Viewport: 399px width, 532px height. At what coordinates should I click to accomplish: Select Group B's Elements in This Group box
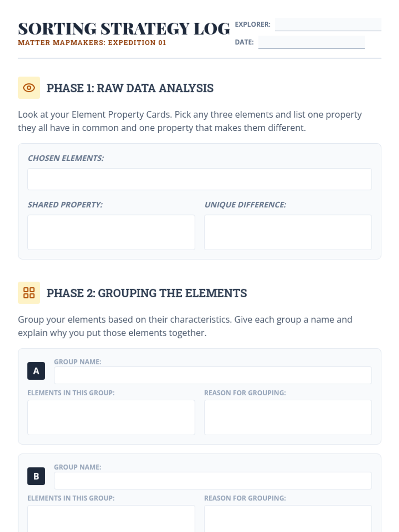(111, 519)
